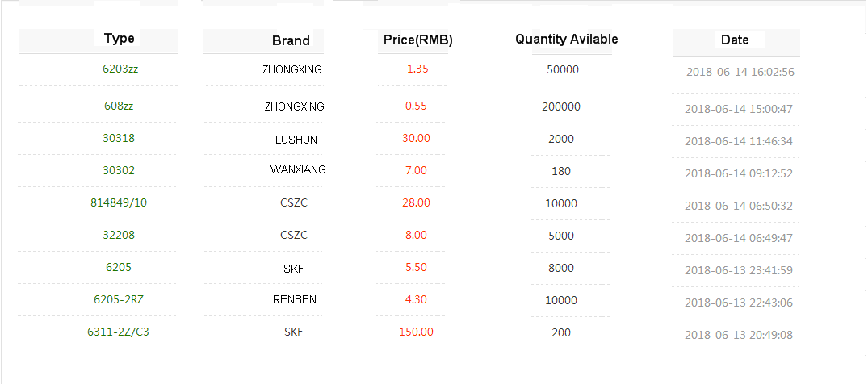This screenshot has height=384, width=868.
Task: Click the Quantity Avilable column header
Action: click(x=567, y=39)
